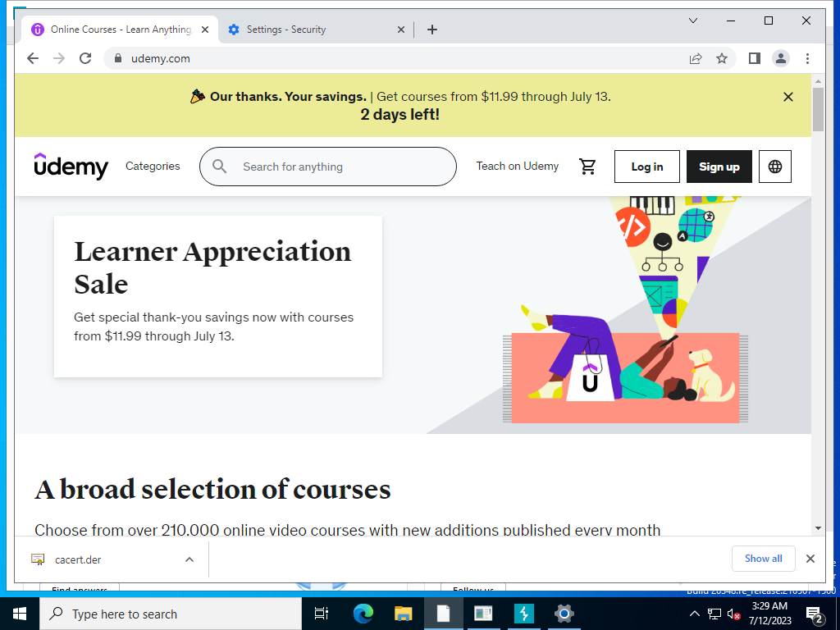Click the scrollbar down arrow
840x630 pixels.
(818, 528)
